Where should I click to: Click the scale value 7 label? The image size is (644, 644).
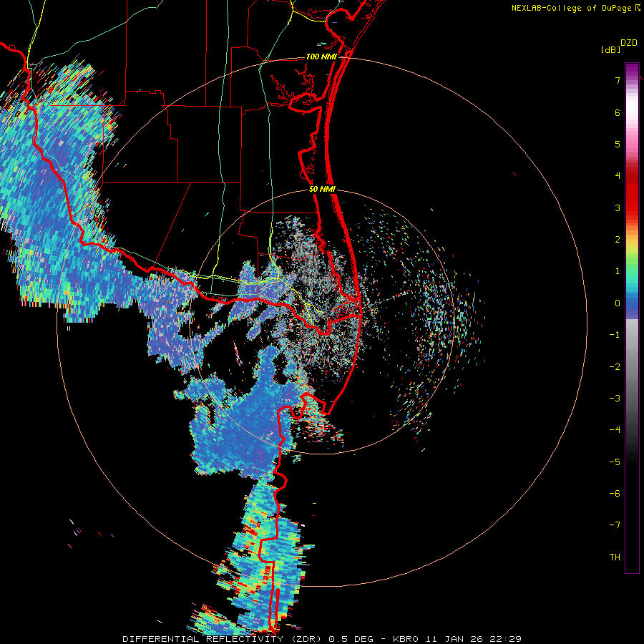(x=618, y=80)
